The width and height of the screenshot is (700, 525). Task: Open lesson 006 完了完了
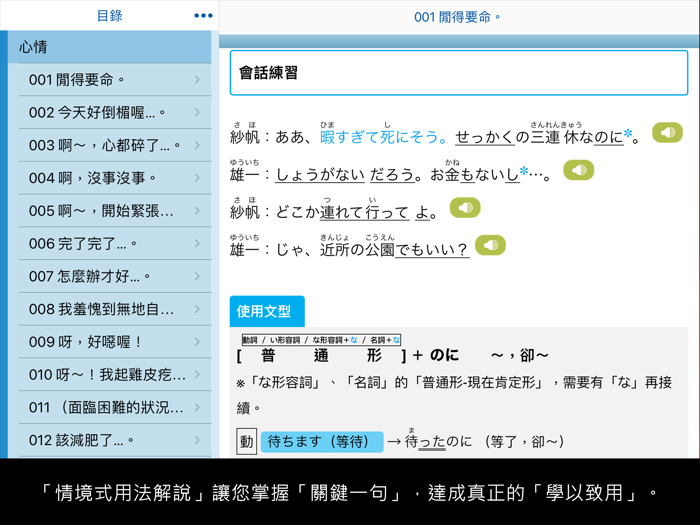115,244
